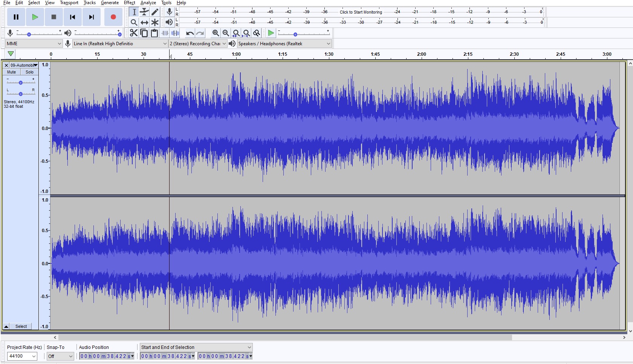
Task: Open the Generate menu
Action: point(110,3)
